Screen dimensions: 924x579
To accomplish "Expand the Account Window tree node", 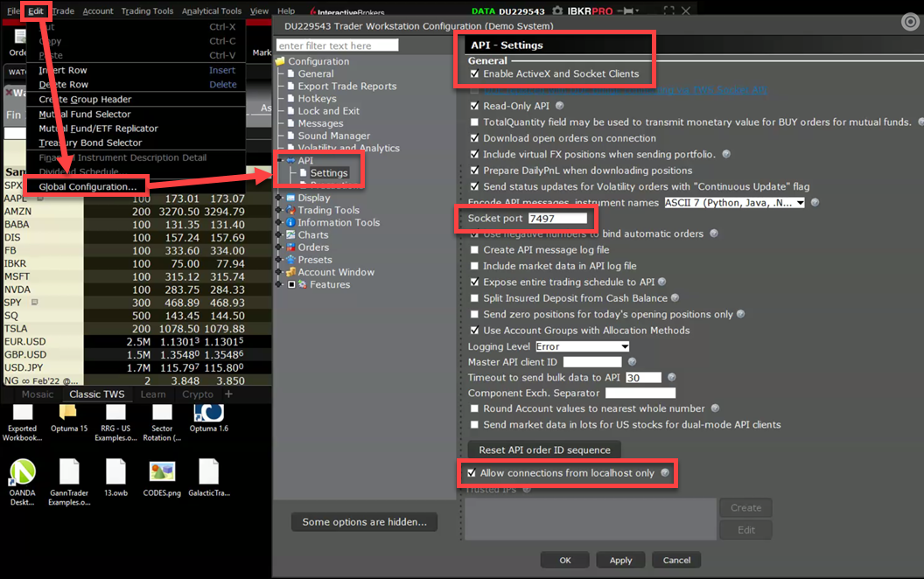I will [x=279, y=272].
